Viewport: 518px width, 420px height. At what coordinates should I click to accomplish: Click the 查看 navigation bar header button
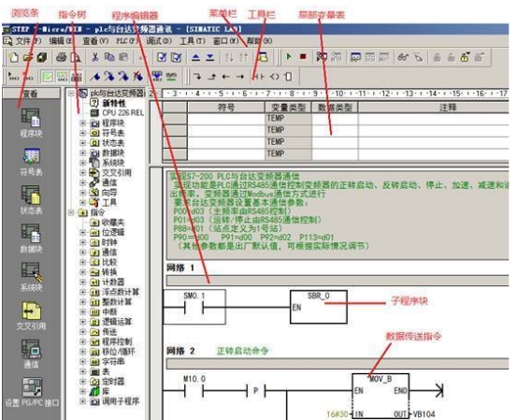click(x=31, y=94)
